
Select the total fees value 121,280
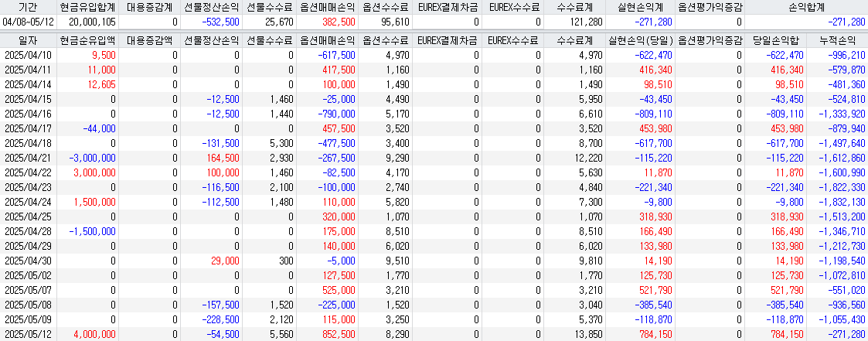coord(586,22)
